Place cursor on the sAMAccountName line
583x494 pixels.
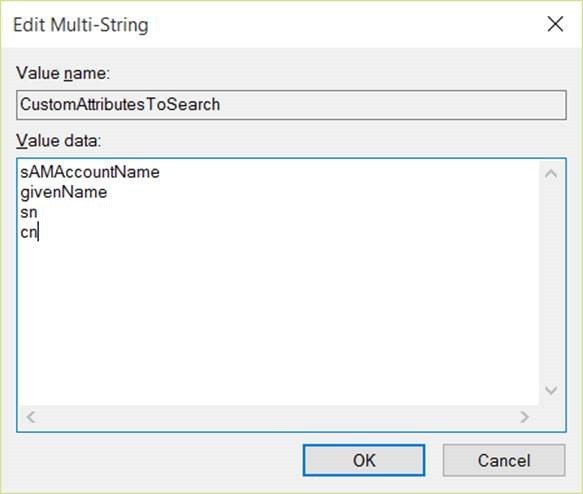(90, 172)
